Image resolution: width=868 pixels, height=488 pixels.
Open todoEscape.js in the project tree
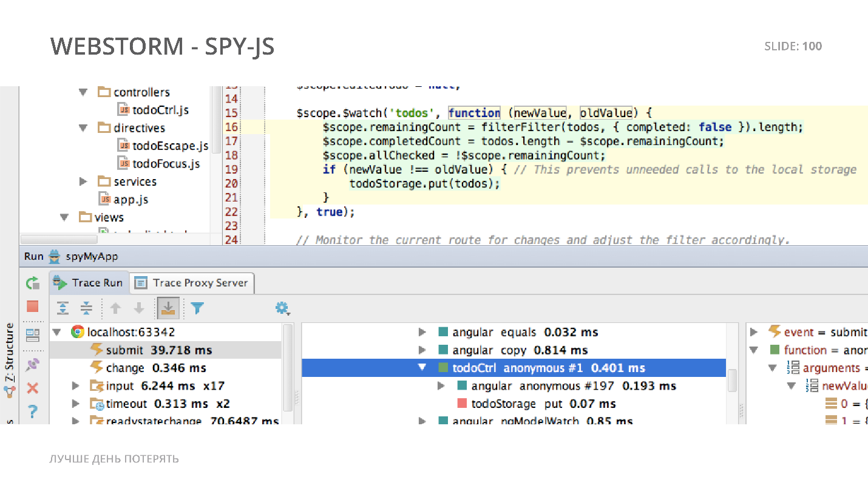click(x=171, y=146)
